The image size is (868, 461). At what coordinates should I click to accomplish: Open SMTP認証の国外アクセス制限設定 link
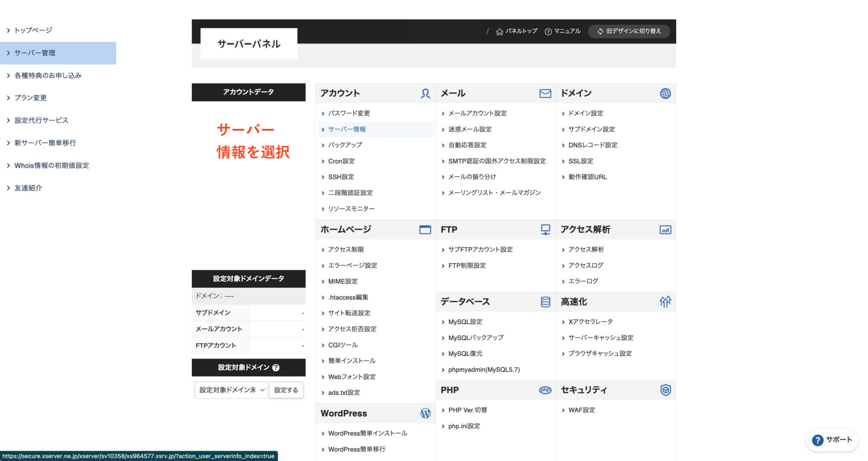click(497, 161)
